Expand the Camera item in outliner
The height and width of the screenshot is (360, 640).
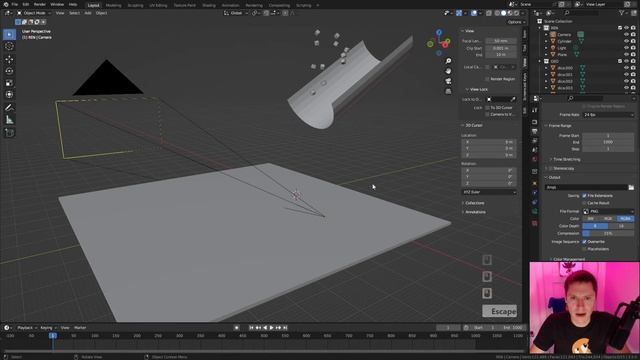[x=547, y=35]
